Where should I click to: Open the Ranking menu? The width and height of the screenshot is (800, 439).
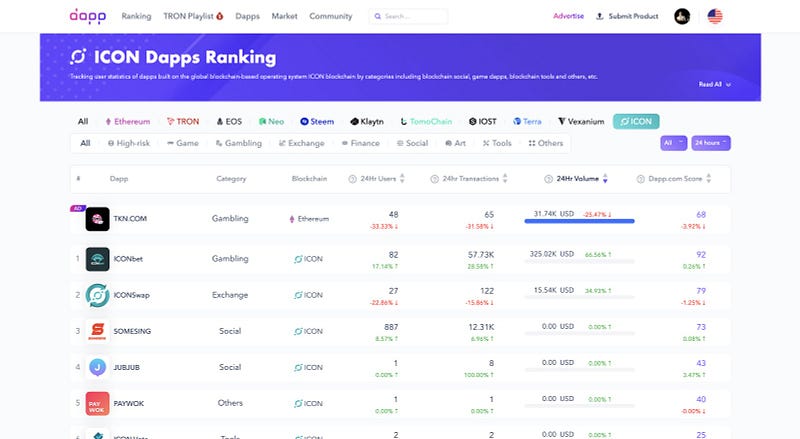(136, 16)
